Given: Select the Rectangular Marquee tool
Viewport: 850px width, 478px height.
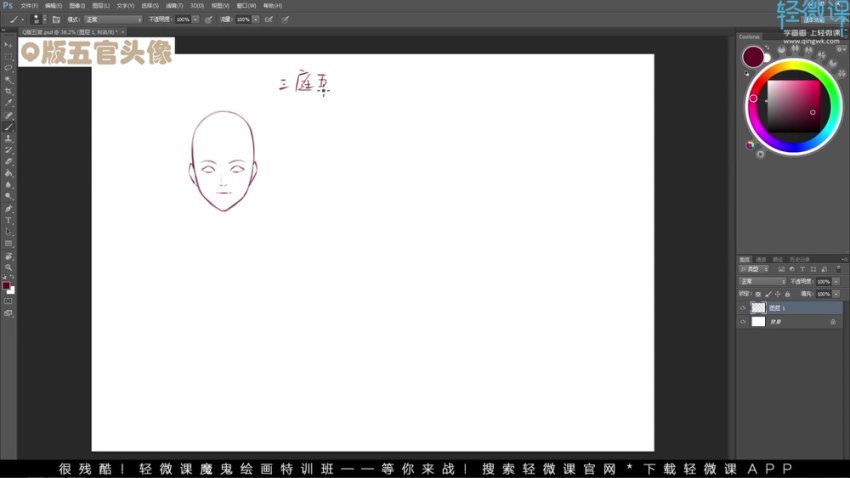Looking at the screenshot, I should (x=8, y=56).
